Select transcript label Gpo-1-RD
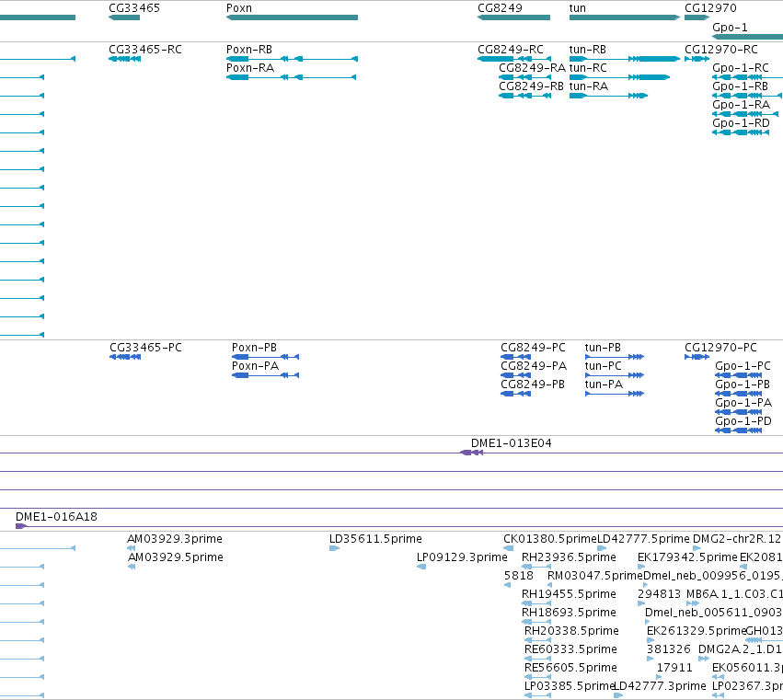This screenshot has width=783, height=700. (741, 123)
